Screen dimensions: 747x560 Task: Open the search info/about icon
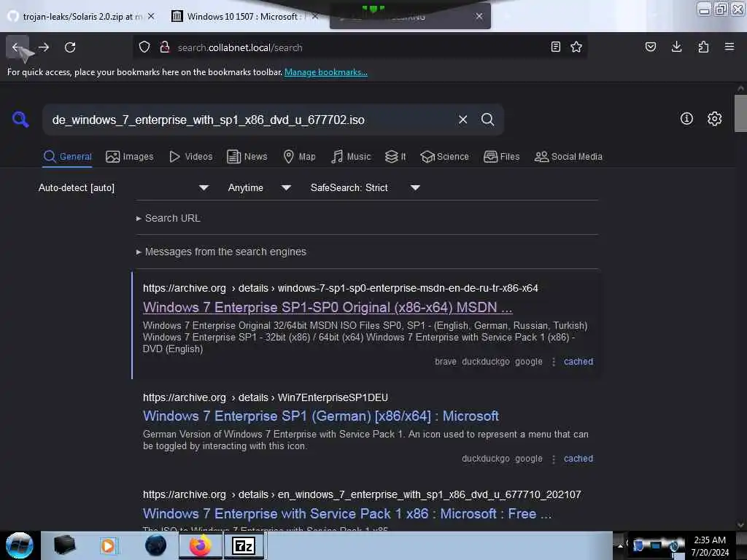tap(686, 119)
